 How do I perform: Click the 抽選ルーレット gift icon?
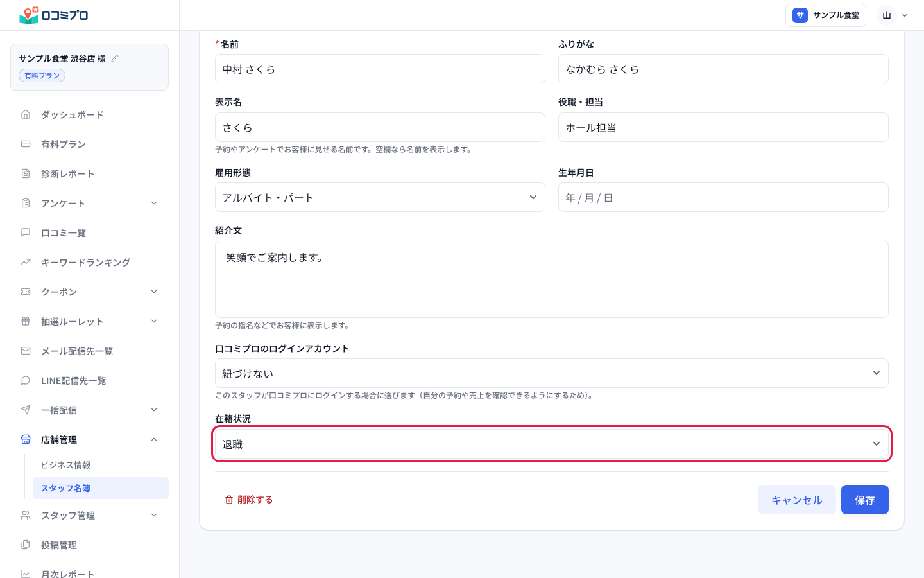pyautogui.click(x=26, y=321)
